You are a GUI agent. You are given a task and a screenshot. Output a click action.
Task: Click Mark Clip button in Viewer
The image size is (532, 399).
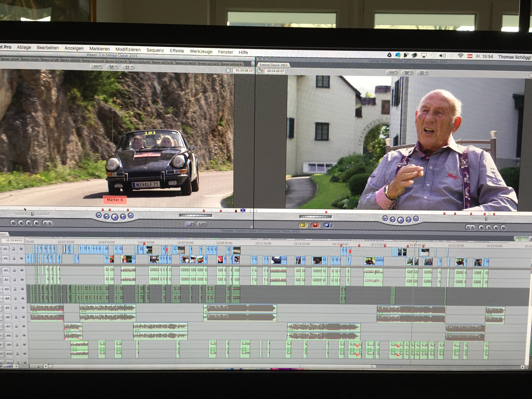click(x=21, y=223)
